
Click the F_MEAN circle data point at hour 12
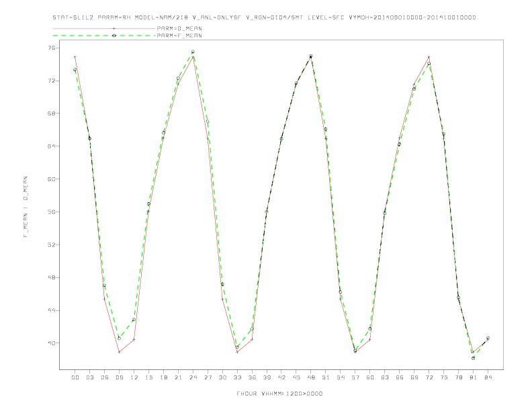click(134, 320)
